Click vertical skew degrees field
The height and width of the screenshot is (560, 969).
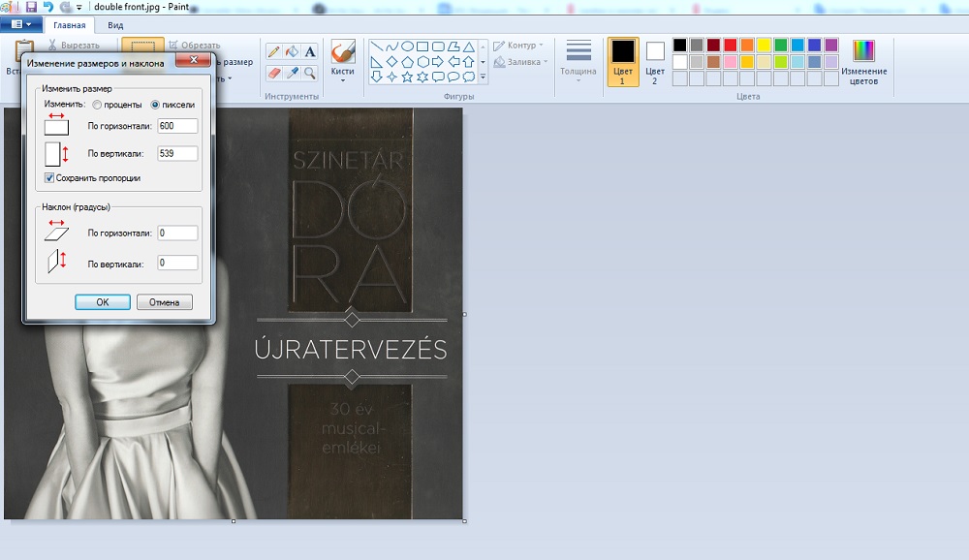click(177, 263)
